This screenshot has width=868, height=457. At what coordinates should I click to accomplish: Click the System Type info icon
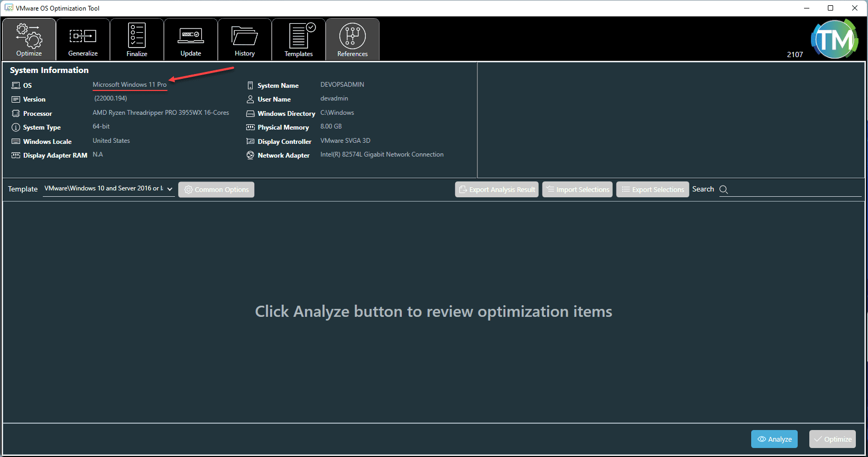(16, 127)
